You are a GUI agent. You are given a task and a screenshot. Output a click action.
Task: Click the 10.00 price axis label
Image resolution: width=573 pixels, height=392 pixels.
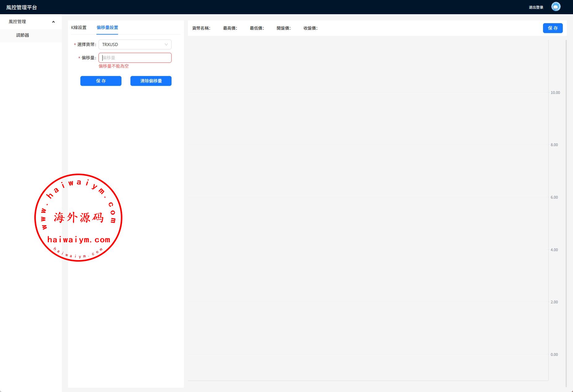click(x=555, y=93)
